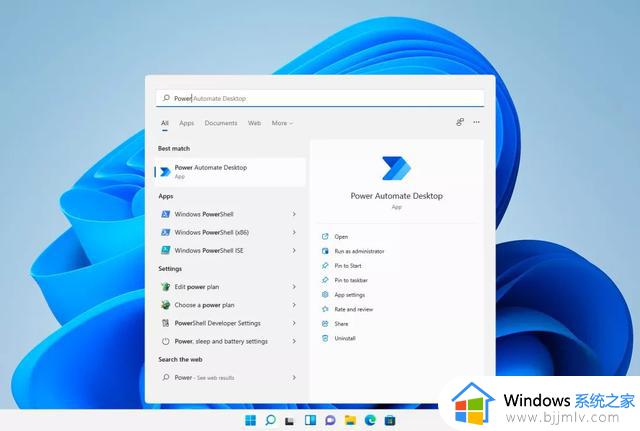Click the Power Automate Desktop title in details pane
This screenshot has width=640, height=431.
396,196
